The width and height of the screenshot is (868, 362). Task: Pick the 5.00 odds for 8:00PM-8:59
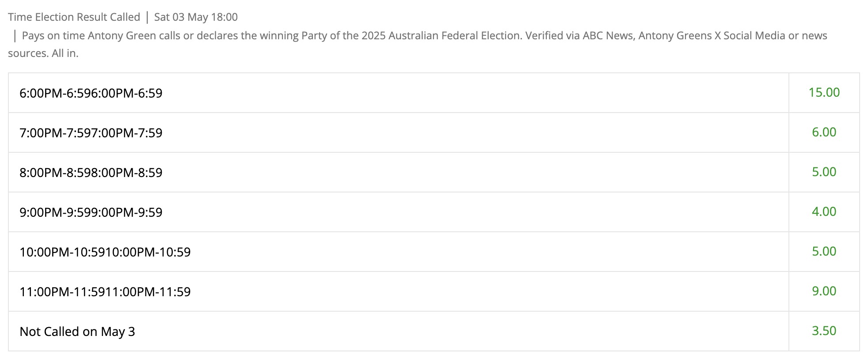pos(824,172)
